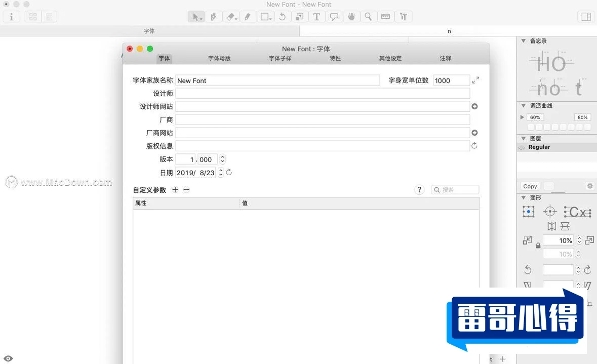The image size is (597, 364).
Task: Click the 值 column header
Action: (x=360, y=204)
